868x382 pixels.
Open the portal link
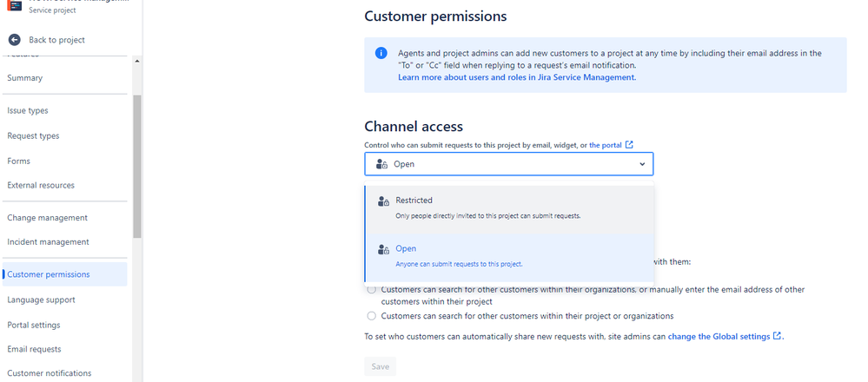pos(605,145)
